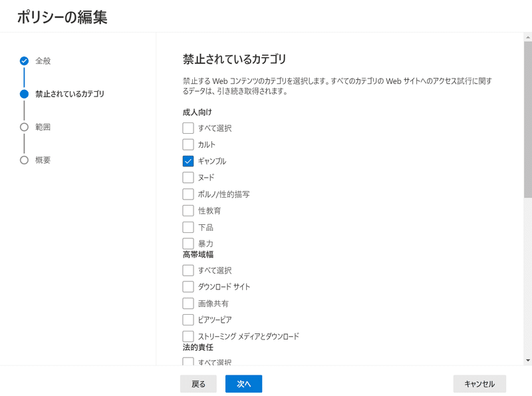Check the 画像共有 checkbox
Image resolution: width=532 pixels, height=396 pixels.
[x=188, y=303]
